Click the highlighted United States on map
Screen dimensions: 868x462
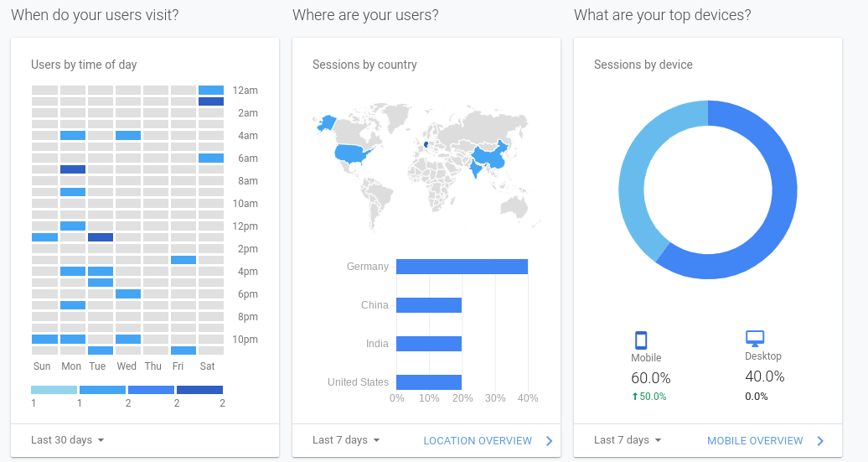click(x=352, y=153)
